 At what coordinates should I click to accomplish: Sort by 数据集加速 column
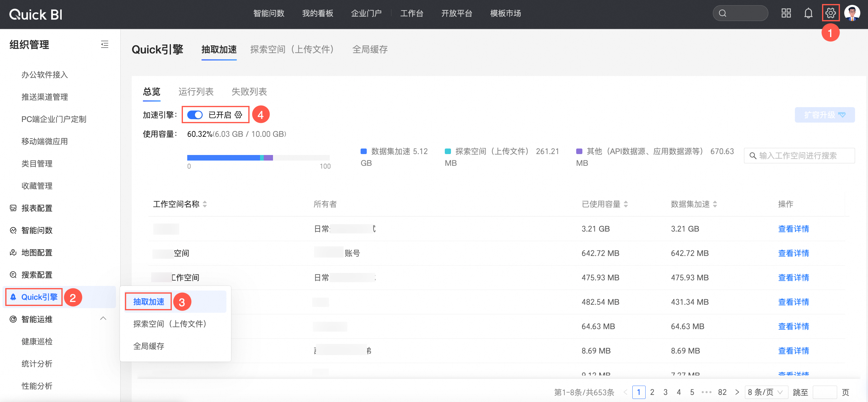pos(715,204)
